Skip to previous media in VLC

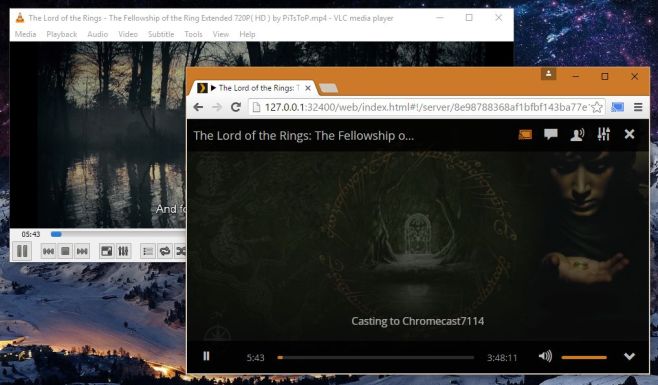point(48,251)
